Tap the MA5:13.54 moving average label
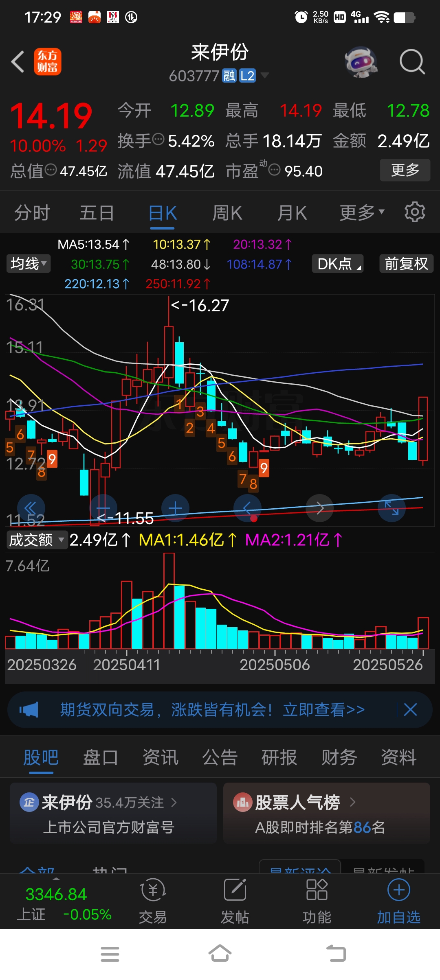 pos(93,244)
